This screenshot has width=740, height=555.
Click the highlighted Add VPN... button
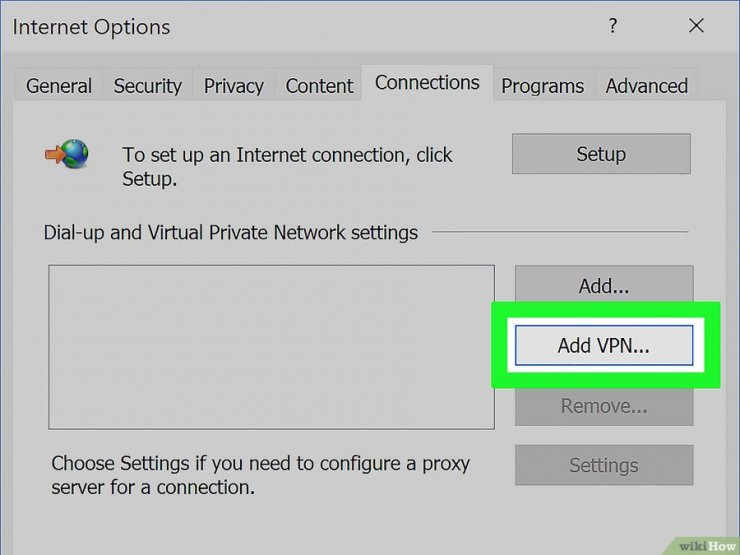point(604,345)
